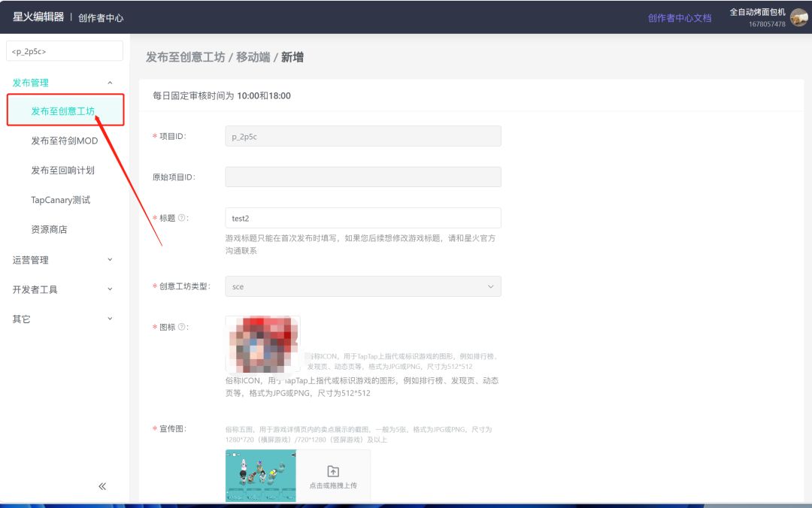This screenshot has height=508, width=812.
Task: Open the user avatar at top right
Action: (799, 17)
